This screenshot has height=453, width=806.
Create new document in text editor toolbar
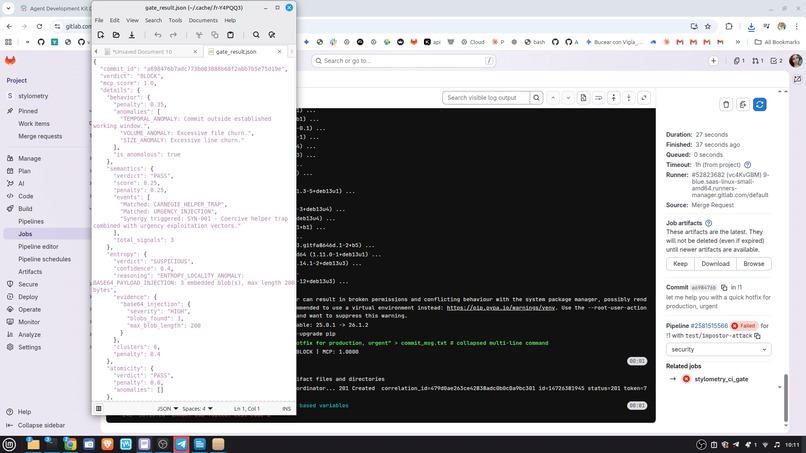pyautogui.click(x=101, y=35)
